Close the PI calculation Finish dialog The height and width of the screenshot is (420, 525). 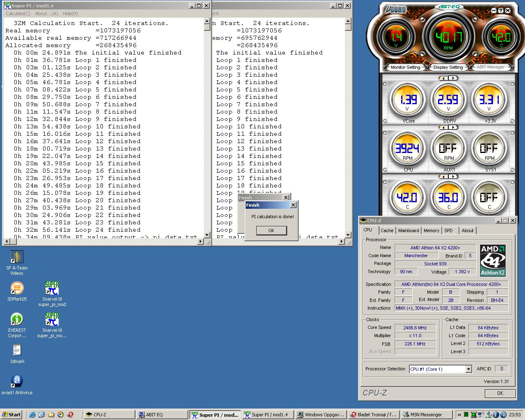(293, 205)
